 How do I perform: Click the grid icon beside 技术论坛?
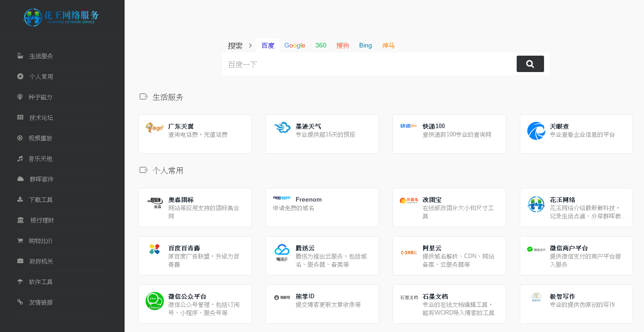click(20, 118)
